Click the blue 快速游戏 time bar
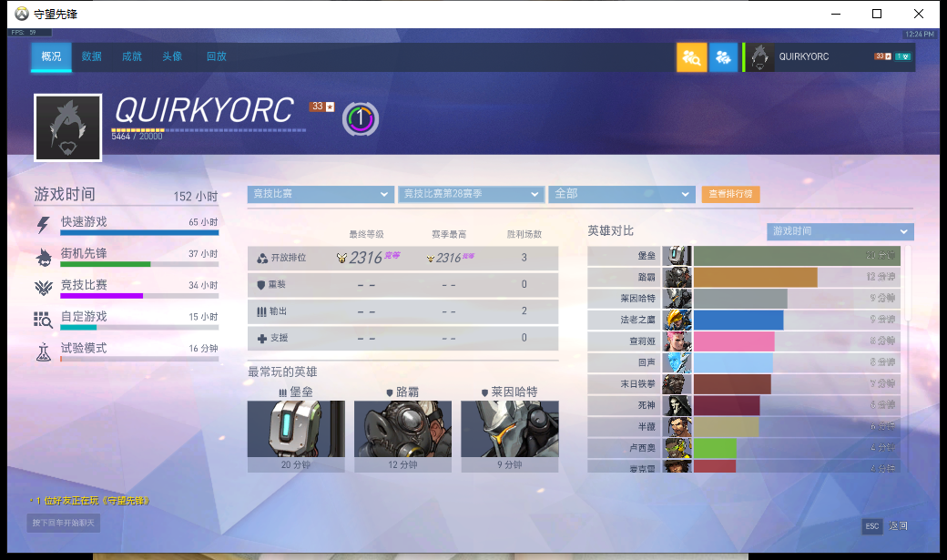Image resolution: width=947 pixels, height=560 pixels. 139,232
